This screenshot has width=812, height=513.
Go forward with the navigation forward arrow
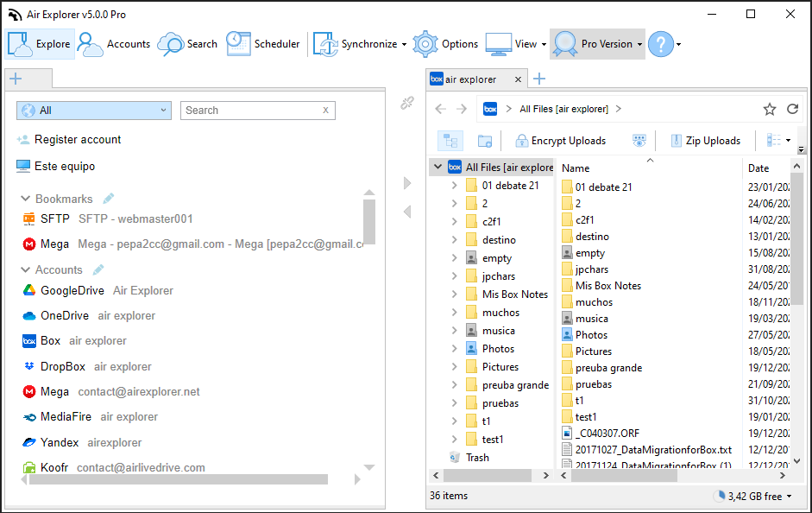pos(462,109)
